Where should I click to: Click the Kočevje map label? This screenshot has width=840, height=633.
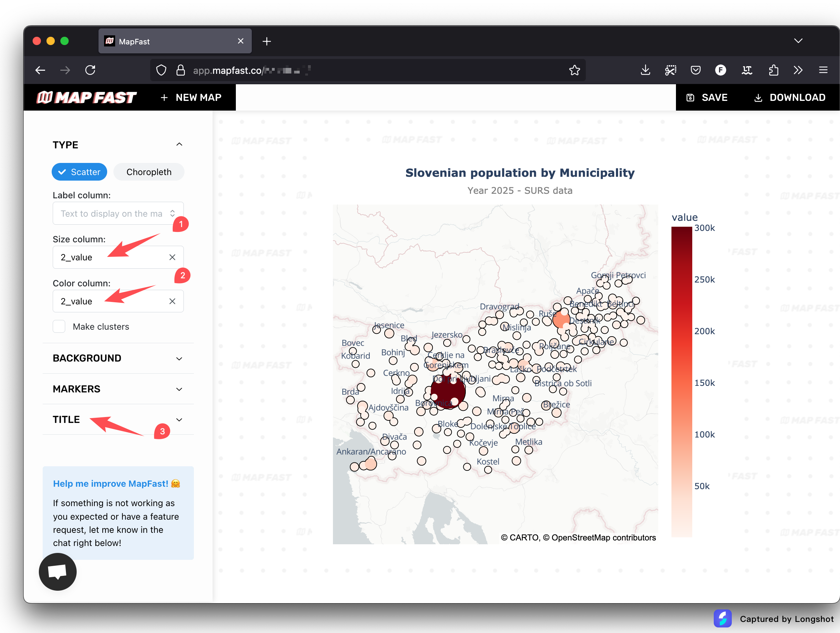(483, 443)
